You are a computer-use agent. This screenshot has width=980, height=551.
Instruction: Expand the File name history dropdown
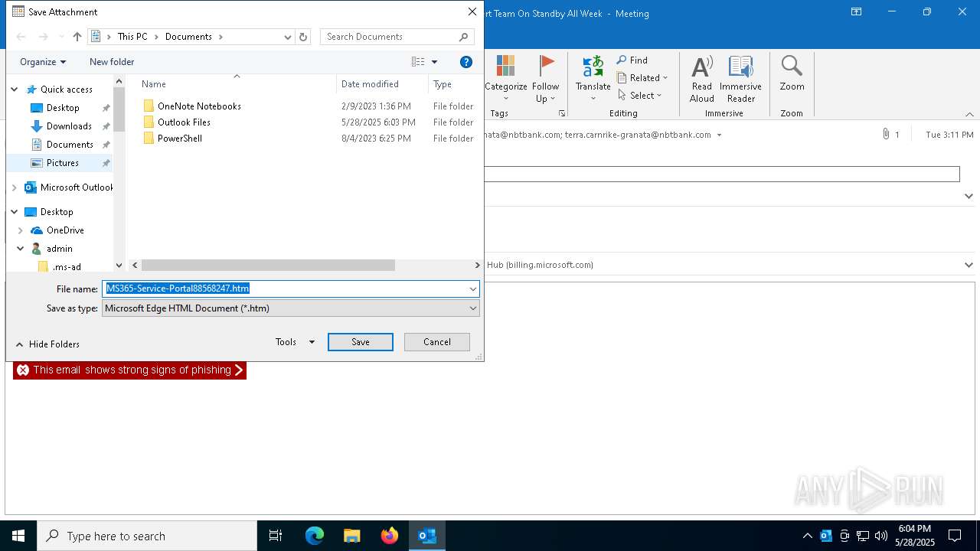point(473,289)
